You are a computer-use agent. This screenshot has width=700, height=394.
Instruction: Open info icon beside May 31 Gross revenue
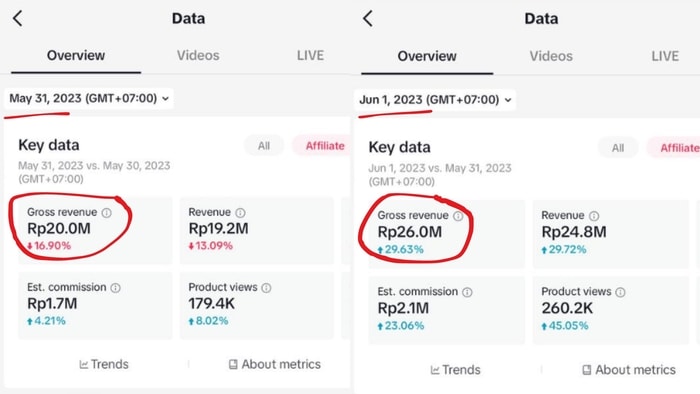106,213
